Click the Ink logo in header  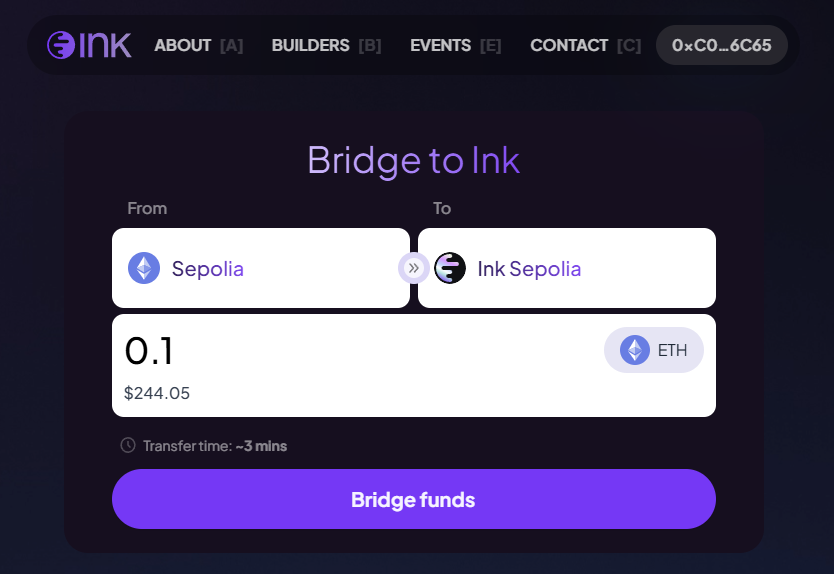[89, 45]
